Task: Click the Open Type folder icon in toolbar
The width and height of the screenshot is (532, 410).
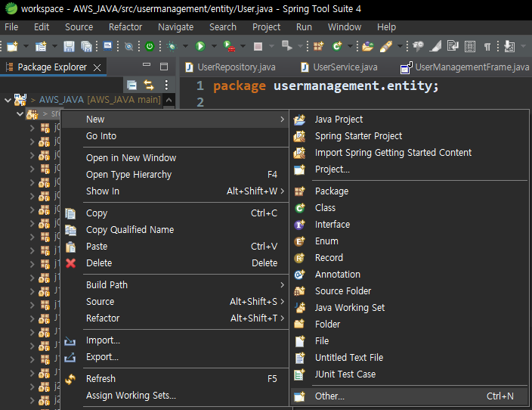Action: [x=367, y=46]
